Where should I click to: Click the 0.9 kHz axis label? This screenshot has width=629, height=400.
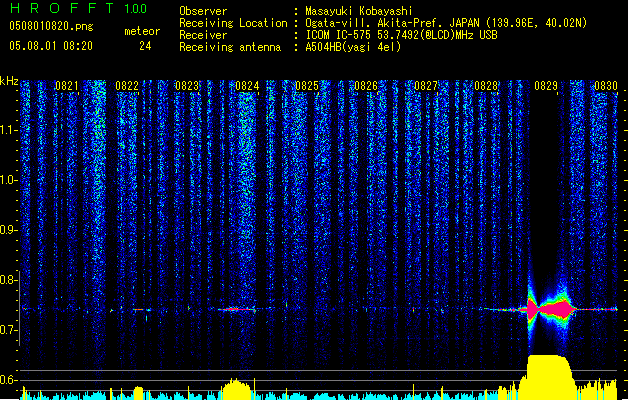coord(7,230)
